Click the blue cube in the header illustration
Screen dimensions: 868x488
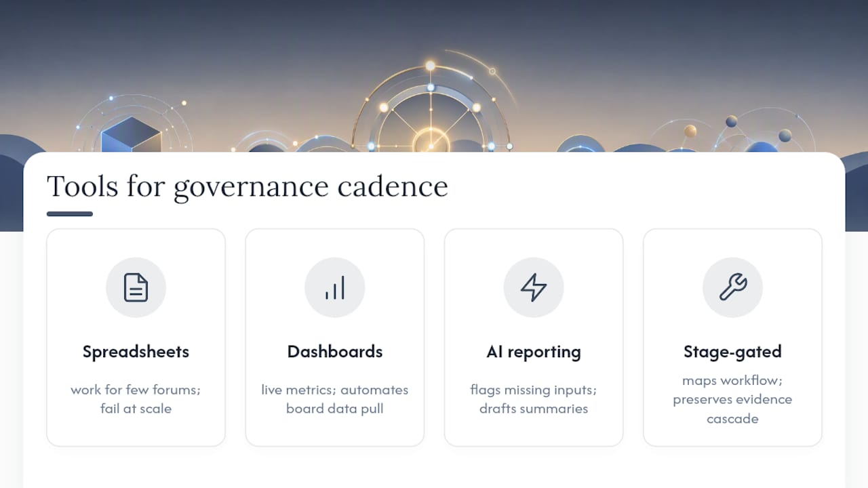(x=131, y=134)
